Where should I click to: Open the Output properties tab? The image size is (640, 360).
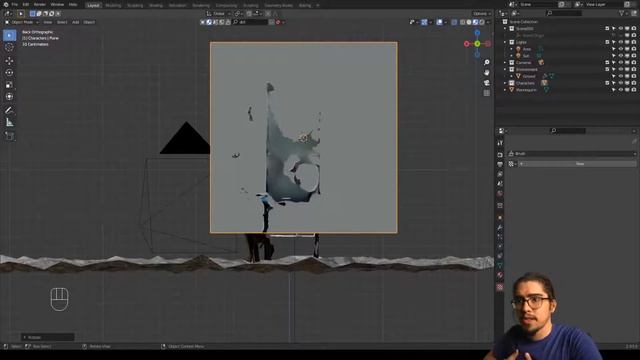point(500,164)
